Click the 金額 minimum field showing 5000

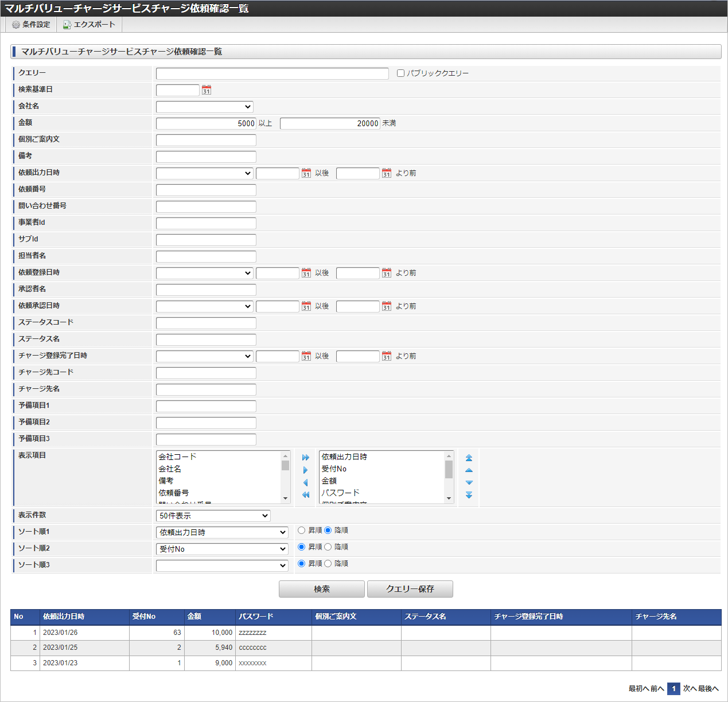click(206, 123)
